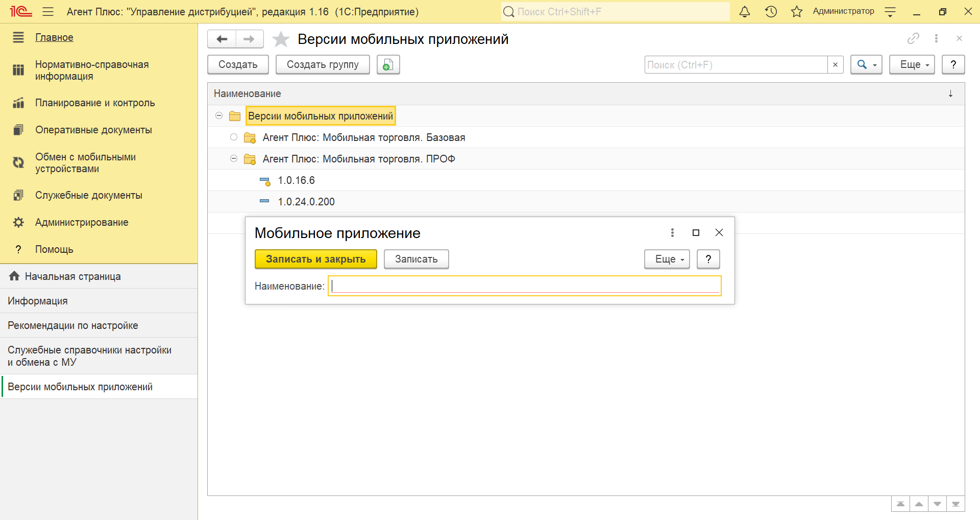Viewport: 980px width, 520px height.
Task: Click the Начальная страница home icon
Action: [14, 276]
